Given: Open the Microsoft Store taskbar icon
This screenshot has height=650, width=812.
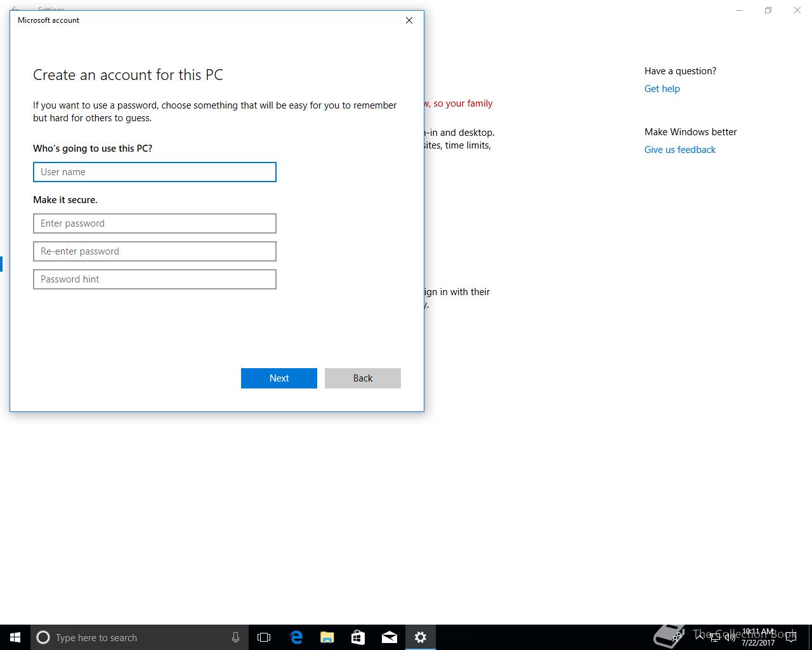Looking at the screenshot, I should [358, 637].
